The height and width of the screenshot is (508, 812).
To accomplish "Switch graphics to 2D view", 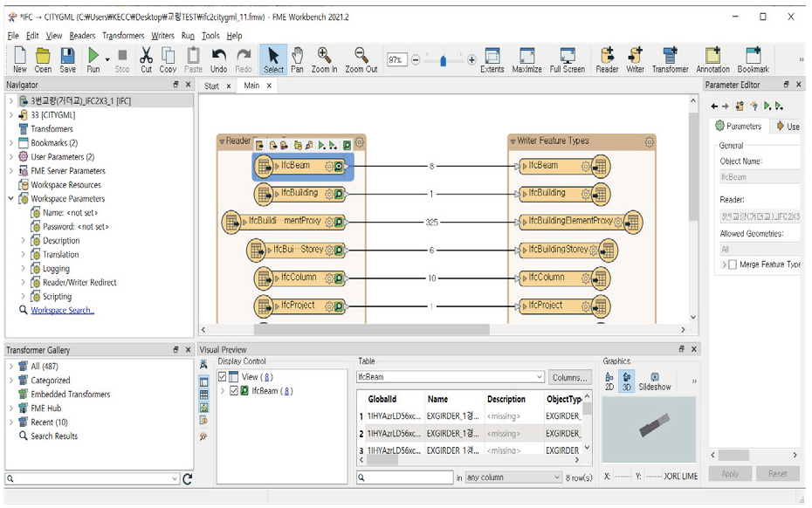I will (x=609, y=381).
